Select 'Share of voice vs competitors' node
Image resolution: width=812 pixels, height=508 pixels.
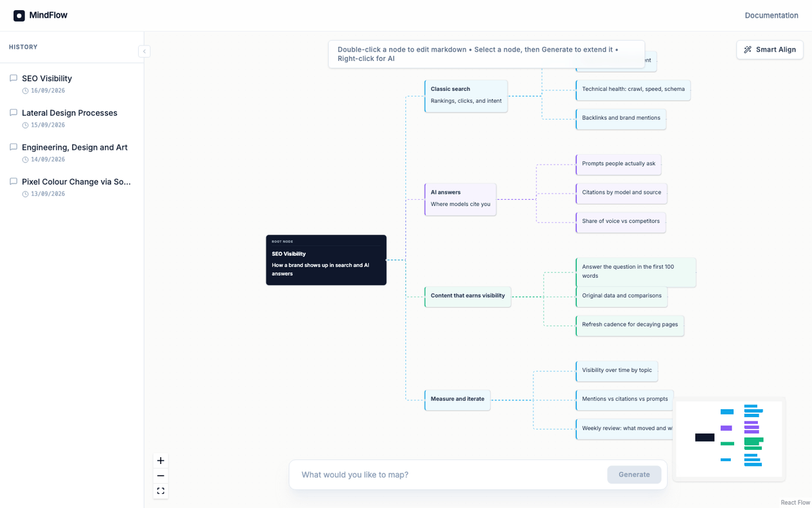pyautogui.click(x=621, y=221)
